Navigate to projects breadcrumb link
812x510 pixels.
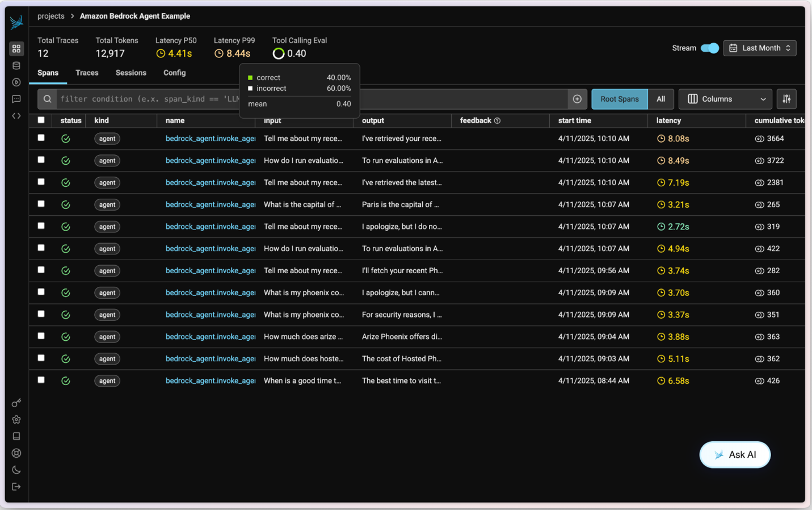click(x=51, y=16)
